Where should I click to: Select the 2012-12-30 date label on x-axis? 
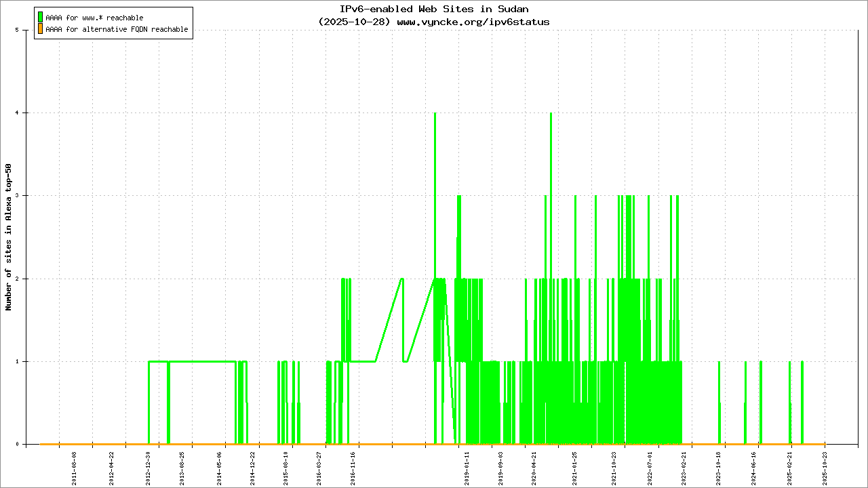[x=149, y=468]
